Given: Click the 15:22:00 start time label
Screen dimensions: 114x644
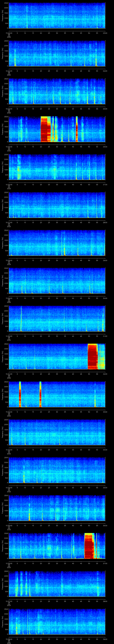Looking at the screenshot, I should coord(9,33).
